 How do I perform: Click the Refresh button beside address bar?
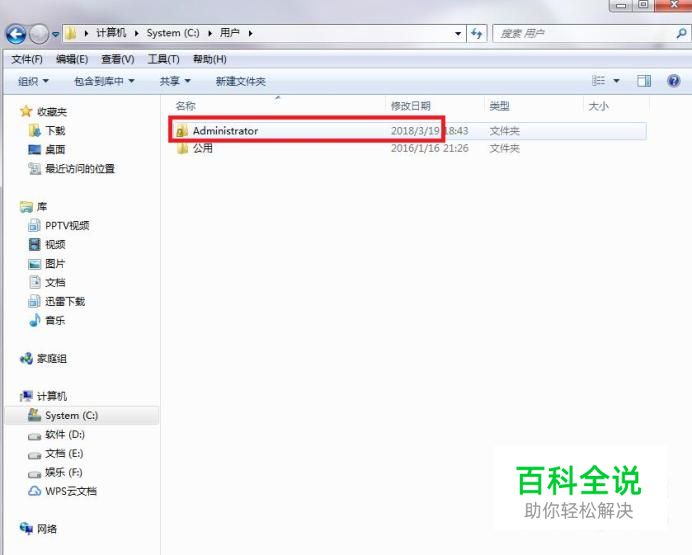(x=477, y=34)
